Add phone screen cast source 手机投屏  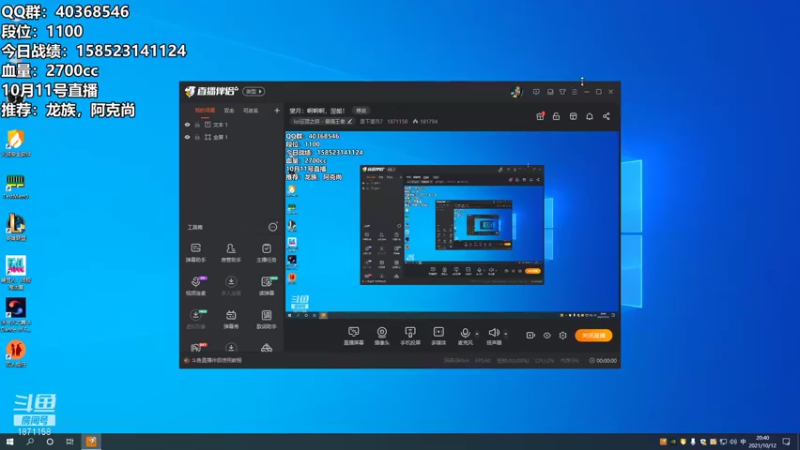tap(410, 336)
